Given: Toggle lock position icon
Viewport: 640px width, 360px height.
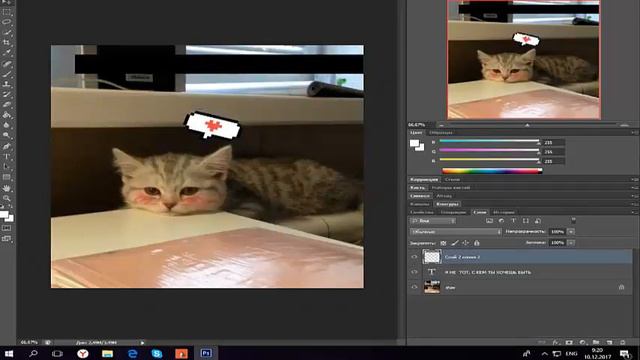Looking at the screenshot, I should click(x=465, y=243).
